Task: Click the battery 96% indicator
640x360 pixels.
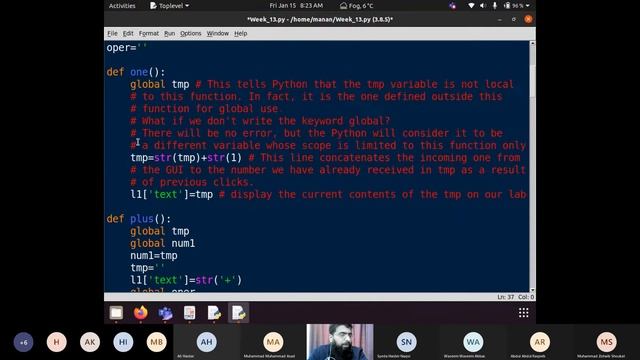Action: [x=513, y=6]
